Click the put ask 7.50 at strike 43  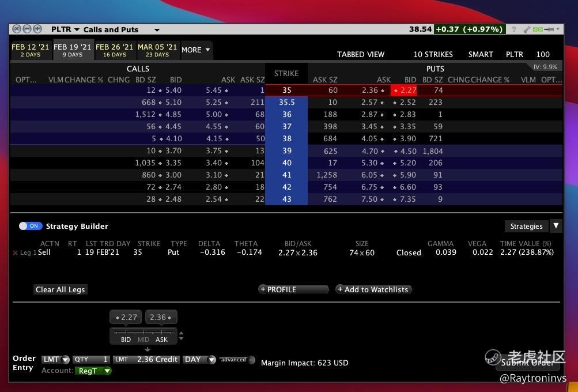coord(369,199)
